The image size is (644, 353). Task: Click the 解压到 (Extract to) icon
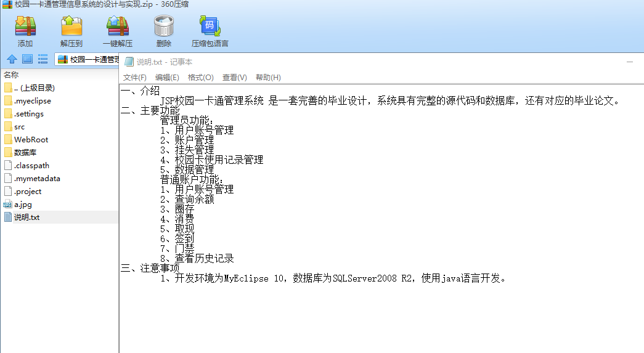tap(71, 26)
